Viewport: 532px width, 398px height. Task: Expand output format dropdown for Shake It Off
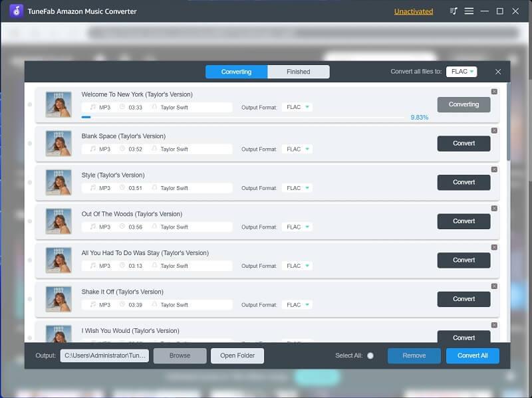click(x=297, y=305)
